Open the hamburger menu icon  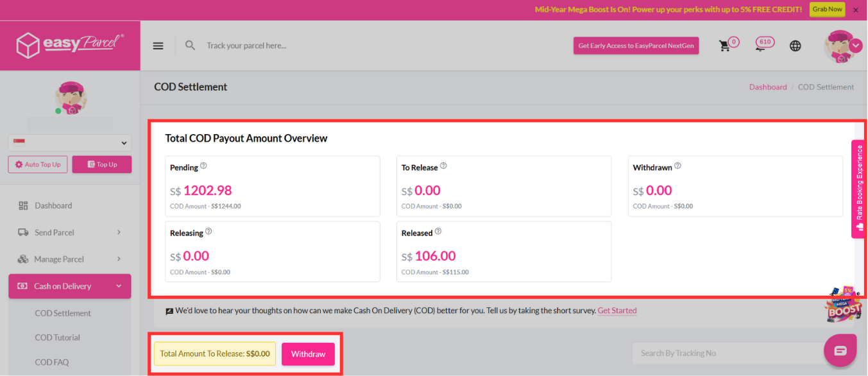pos(158,46)
